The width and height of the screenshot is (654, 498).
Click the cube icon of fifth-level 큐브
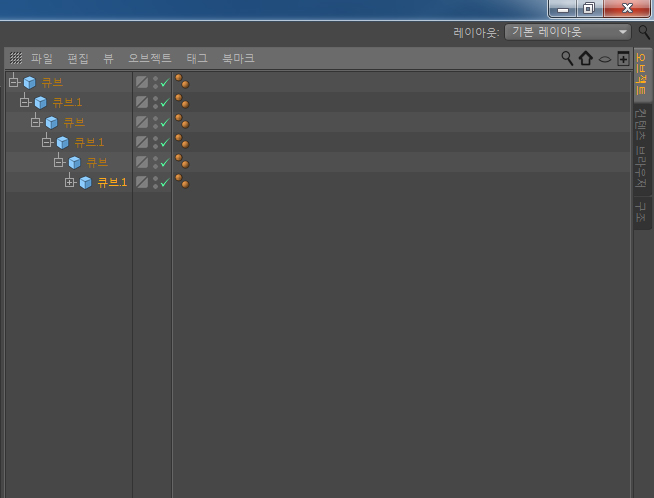coord(74,162)
